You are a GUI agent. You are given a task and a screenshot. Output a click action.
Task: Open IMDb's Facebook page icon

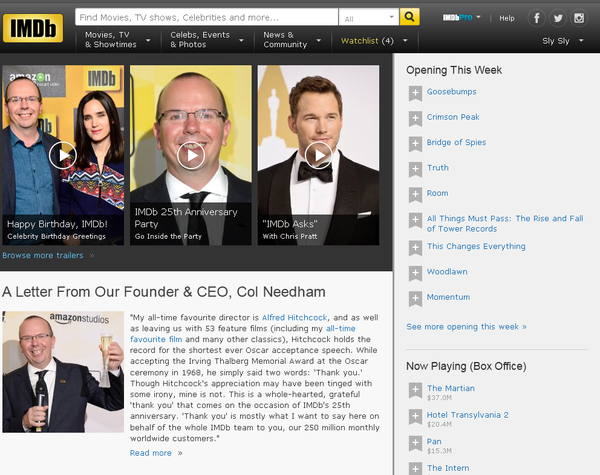click(536, 18)
